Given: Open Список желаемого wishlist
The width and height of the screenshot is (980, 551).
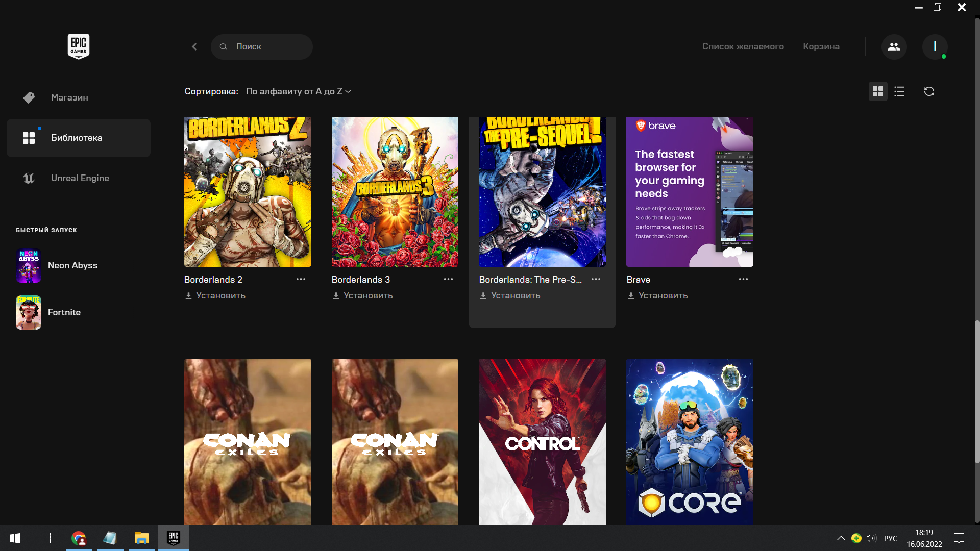Looking at the screenshot, I should coord(743,46).
